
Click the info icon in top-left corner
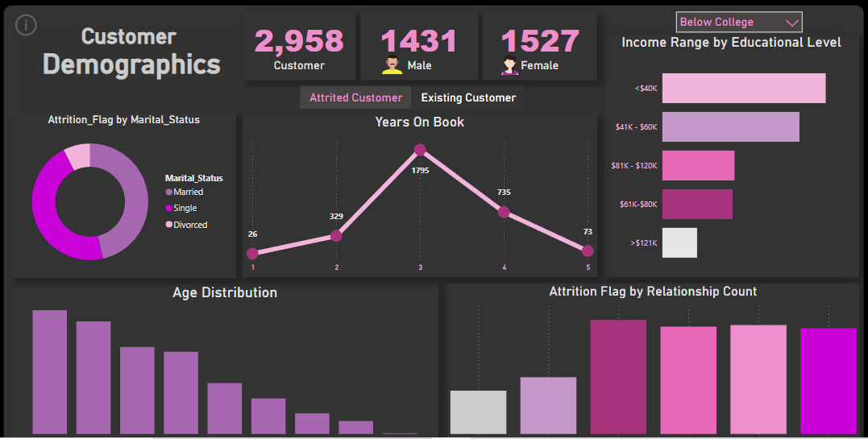point(26,25)
